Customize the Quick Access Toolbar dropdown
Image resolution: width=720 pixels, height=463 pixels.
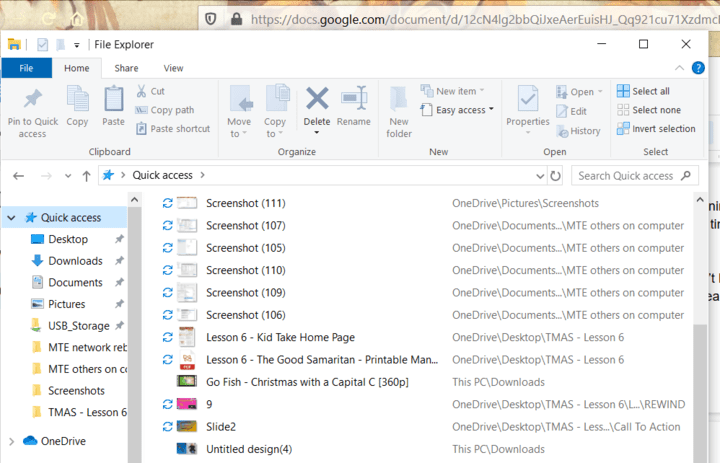[x=77, y=45]
